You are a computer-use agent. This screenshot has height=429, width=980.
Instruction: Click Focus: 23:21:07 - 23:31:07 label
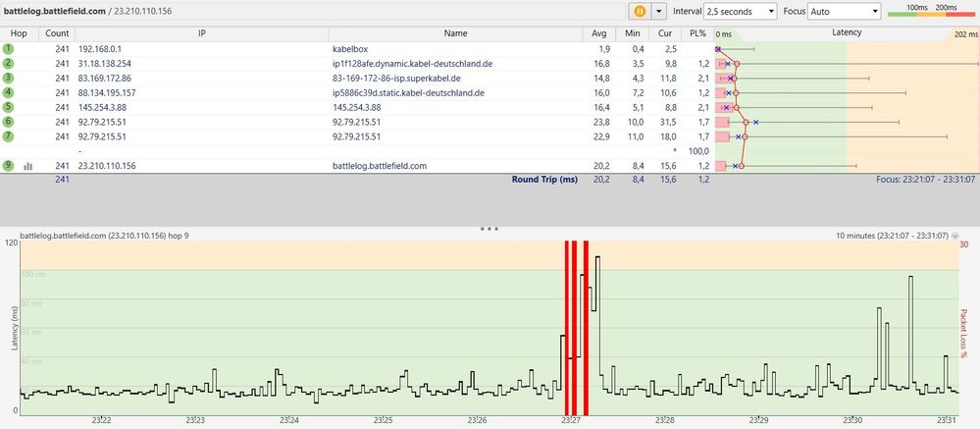coord(926,180)
